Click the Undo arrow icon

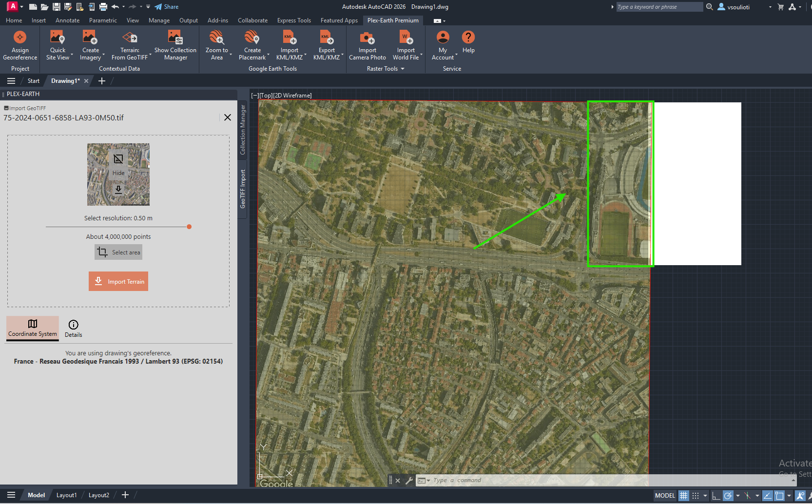pyautogui.click(x=115, y=7)
